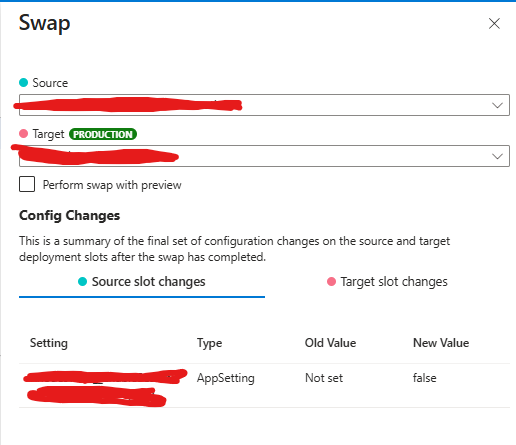Click the teal dot on Source slot changes
Viewport: 516px width, 445px height.
[82, 282]
